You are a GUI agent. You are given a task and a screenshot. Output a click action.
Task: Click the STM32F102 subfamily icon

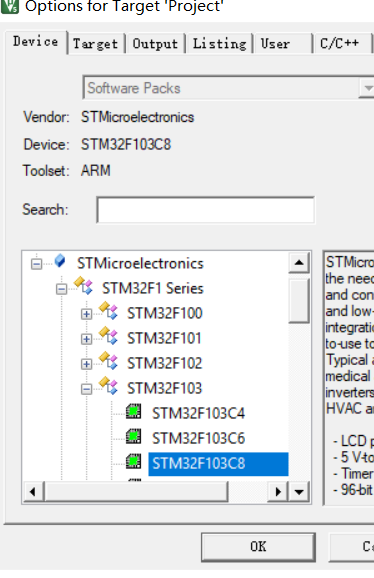[109, 361]
